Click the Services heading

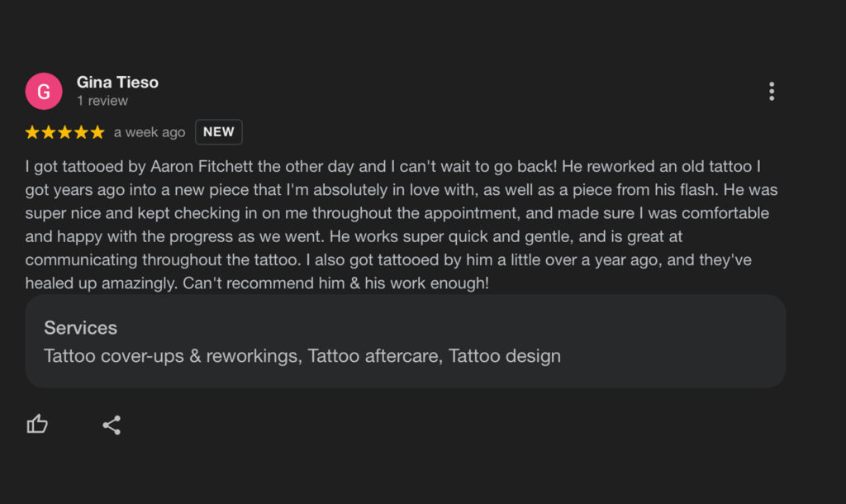point(80,328)
